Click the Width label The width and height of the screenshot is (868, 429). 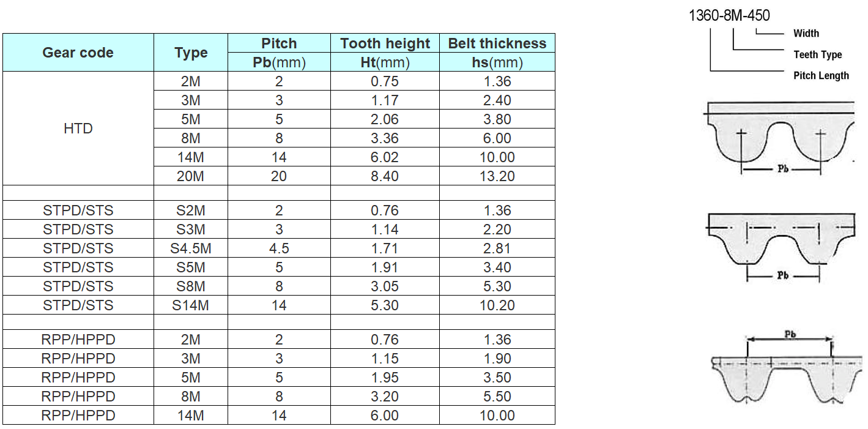[x=806, y=34]
